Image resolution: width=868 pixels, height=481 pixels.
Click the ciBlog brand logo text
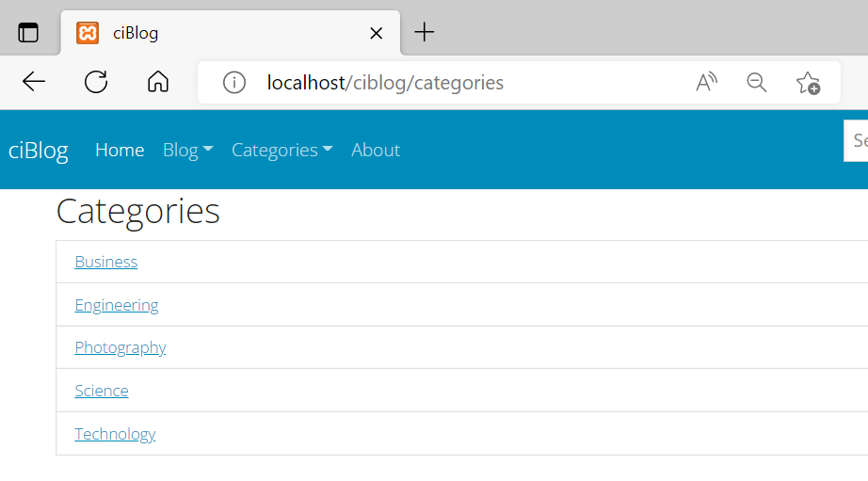(39, 150)
